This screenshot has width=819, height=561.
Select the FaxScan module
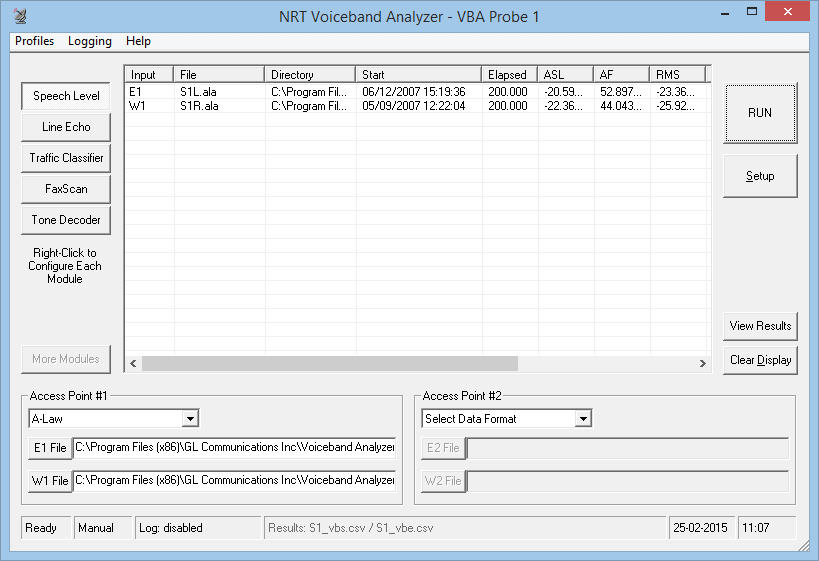(x=66, y=189)
